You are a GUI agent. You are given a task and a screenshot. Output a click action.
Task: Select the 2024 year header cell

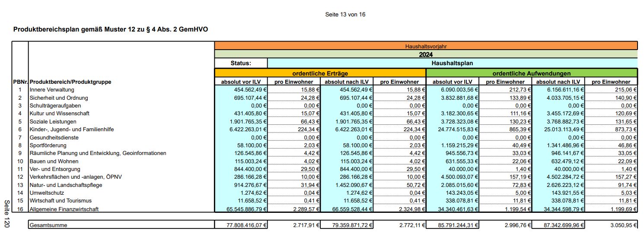click(425, 54)
